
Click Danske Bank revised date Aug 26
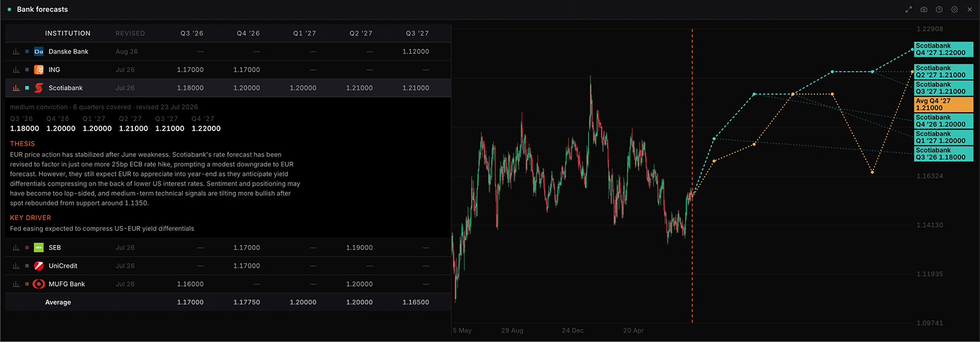tap(127, 51)
